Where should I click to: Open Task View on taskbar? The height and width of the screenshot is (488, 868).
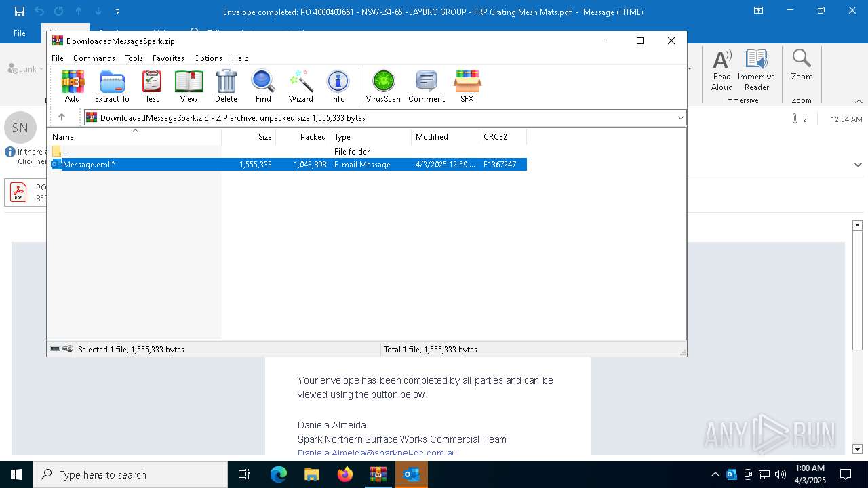click(x=244, y=474)
